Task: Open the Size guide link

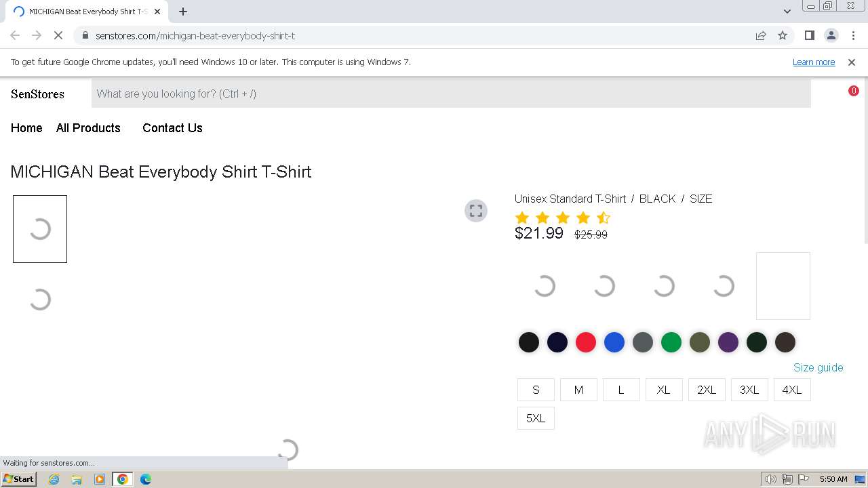Action: pyautogui.click(x=818, y=367)
